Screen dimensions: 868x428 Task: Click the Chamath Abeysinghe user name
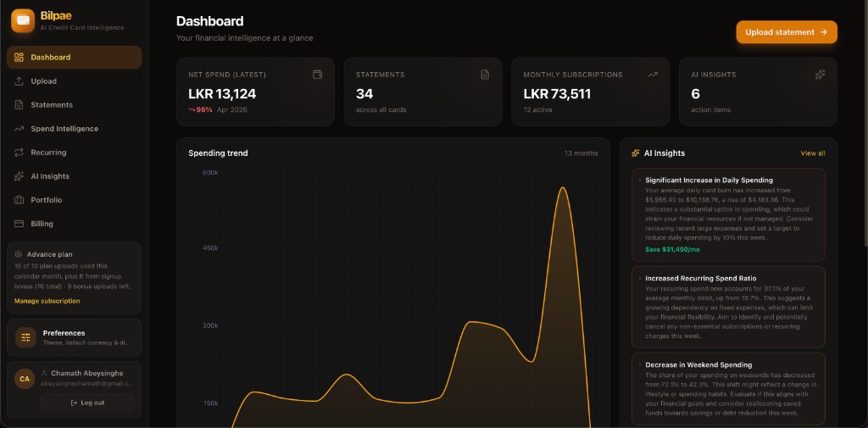[87, 373]
